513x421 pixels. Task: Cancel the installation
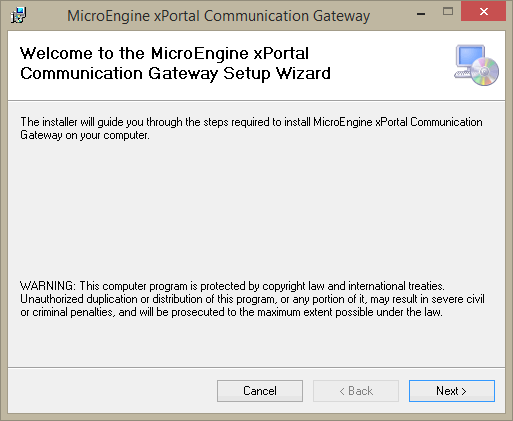tap(260, 391)
